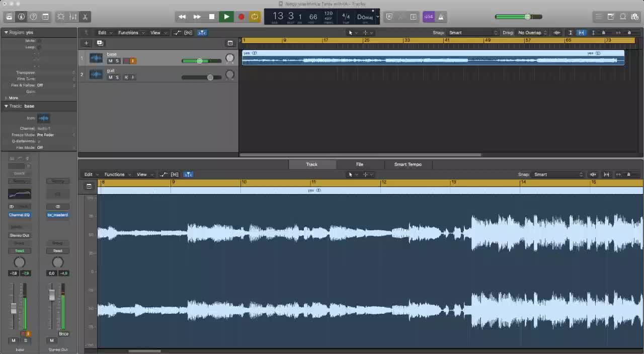Click the Solo S button in control bar
Viewport: 644px width, 354px height.
pos(414,17)
